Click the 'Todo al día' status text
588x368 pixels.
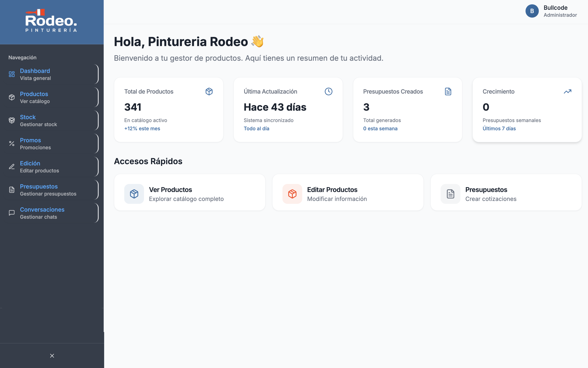point(256,129)
